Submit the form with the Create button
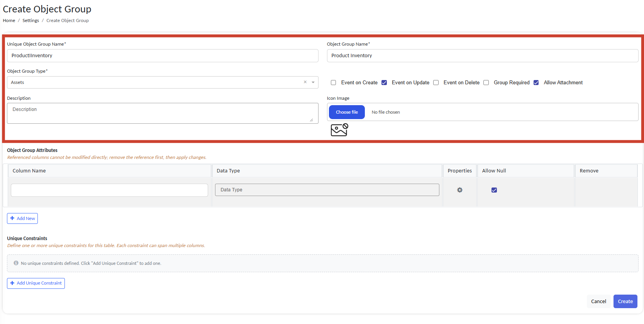The image size is (644, 324). click(x=625, y=302)
